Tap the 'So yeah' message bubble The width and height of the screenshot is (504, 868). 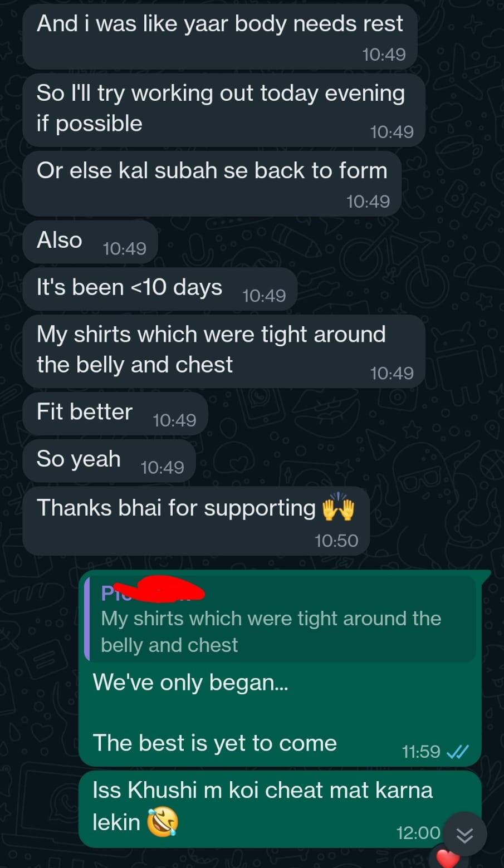(109, 460)
